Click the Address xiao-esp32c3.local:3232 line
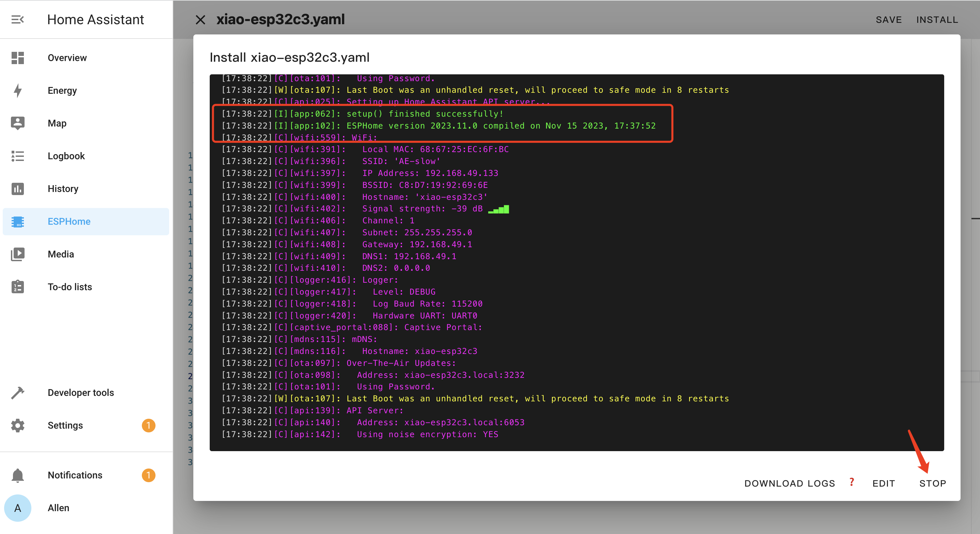This screenshot has width=980, height=534. [373, 375]
